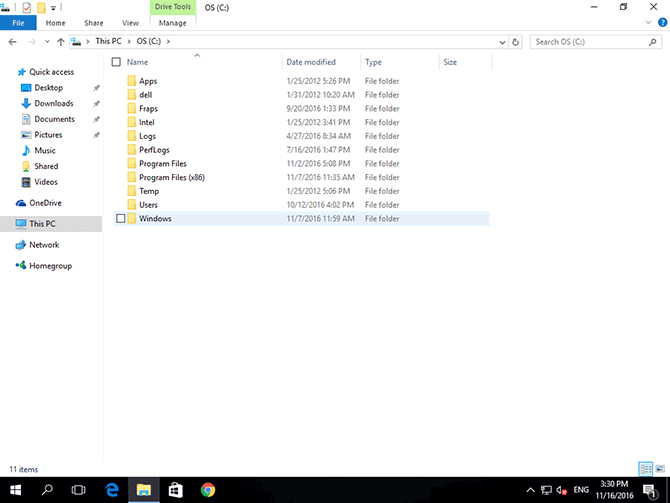670x503 pixels.
Task: Open the Windows Start menu
Action: pos(15,490)
